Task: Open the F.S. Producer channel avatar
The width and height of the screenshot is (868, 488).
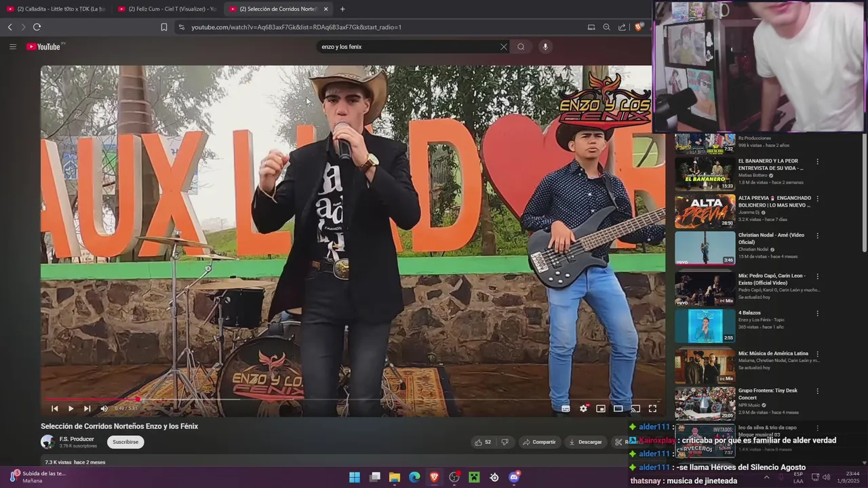Action: tap(47, 442)
